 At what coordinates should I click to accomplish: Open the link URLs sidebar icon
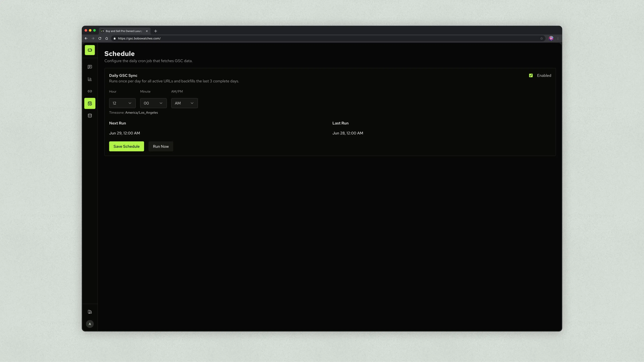pos(90,91)
